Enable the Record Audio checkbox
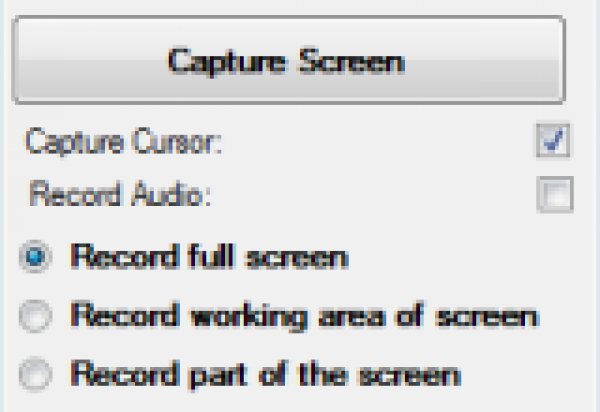The height and width of the screenshot is (412, 600). [553, 195]
